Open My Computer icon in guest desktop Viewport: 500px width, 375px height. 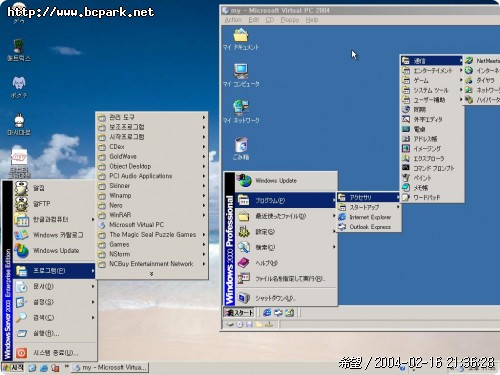point(241,76)
